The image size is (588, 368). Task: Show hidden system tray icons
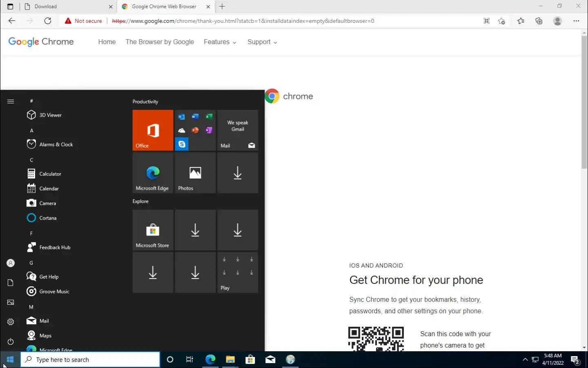point(525,360)
